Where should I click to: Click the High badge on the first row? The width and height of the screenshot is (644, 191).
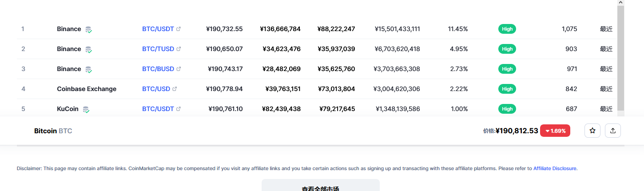(507, 29)
